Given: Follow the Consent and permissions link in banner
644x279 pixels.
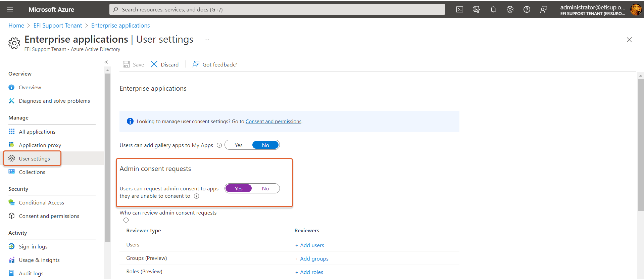Looking at the screenshot, I should [x=273, y=122].
